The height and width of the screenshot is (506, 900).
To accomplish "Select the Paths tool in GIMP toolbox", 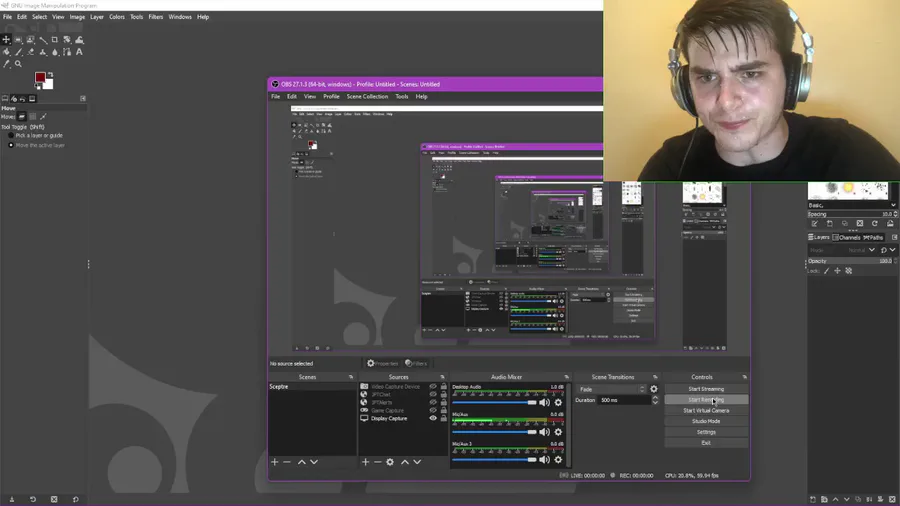I will (67, 52).
